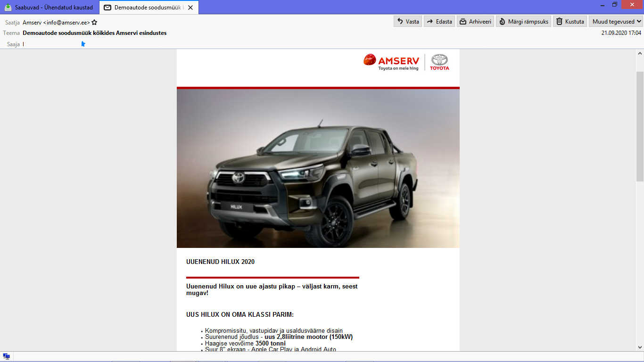Forward the email with Edasta
Screen dimensions: 644x362
tap(438, 21)
